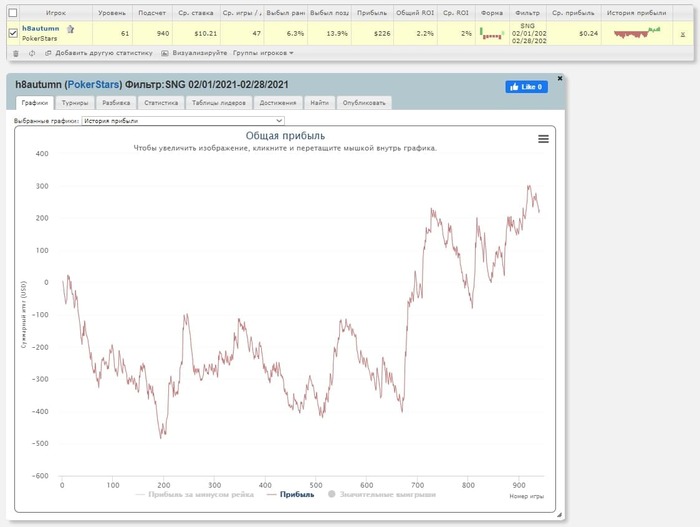Expand the 'Группы игроков' dropdown
The width and height of the screenshot is (700, 527).
click(263, 53)
